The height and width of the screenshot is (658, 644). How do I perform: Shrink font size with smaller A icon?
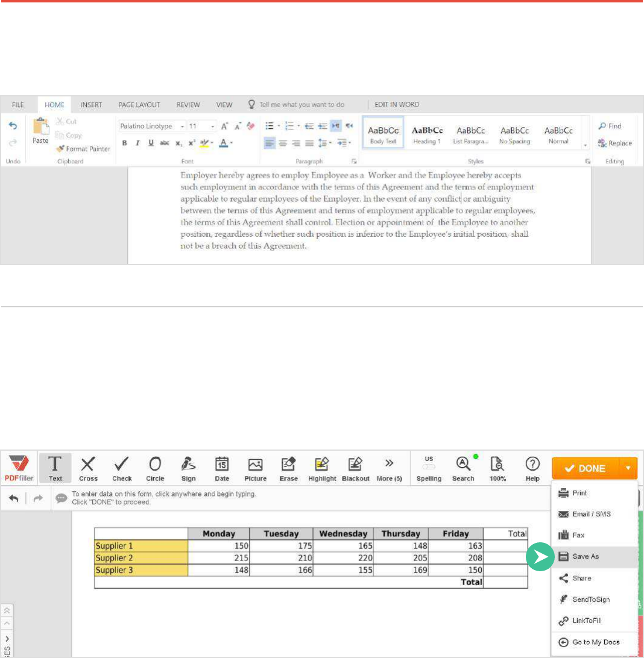click(x=238, y=126)
